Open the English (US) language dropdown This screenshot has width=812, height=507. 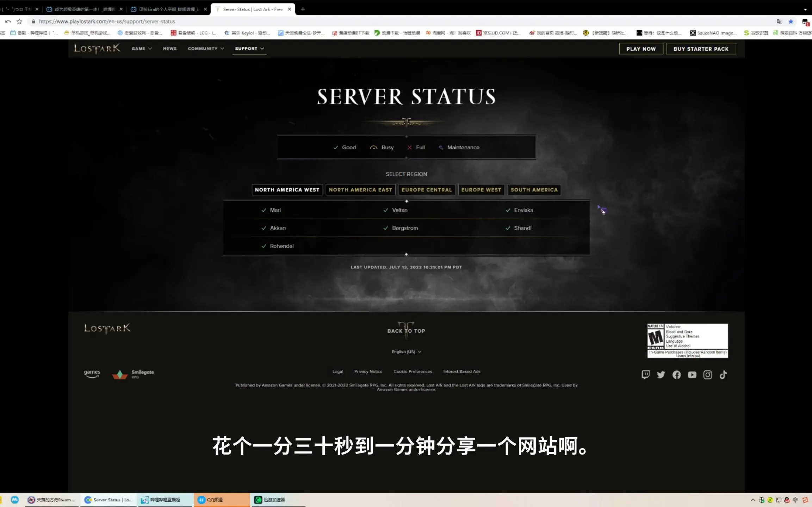pyautogui.click(x=406, y=352)
